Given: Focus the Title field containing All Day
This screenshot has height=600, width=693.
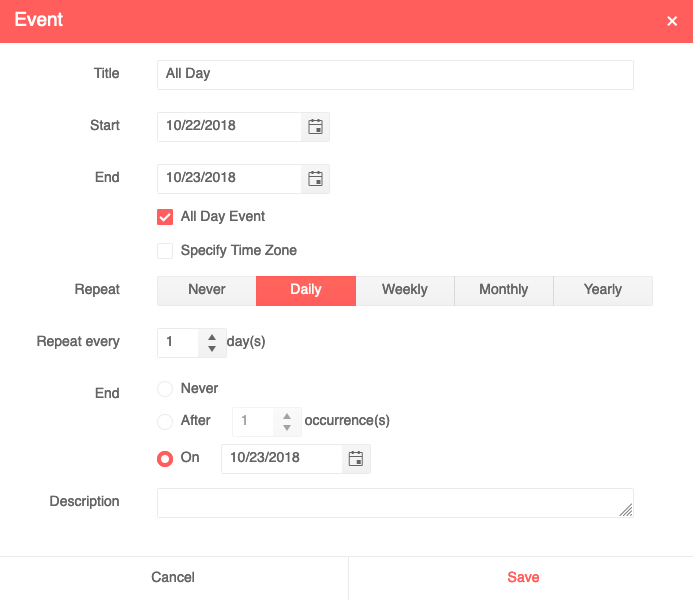Looking at the screenshot, I should click(x=395, y=75).
